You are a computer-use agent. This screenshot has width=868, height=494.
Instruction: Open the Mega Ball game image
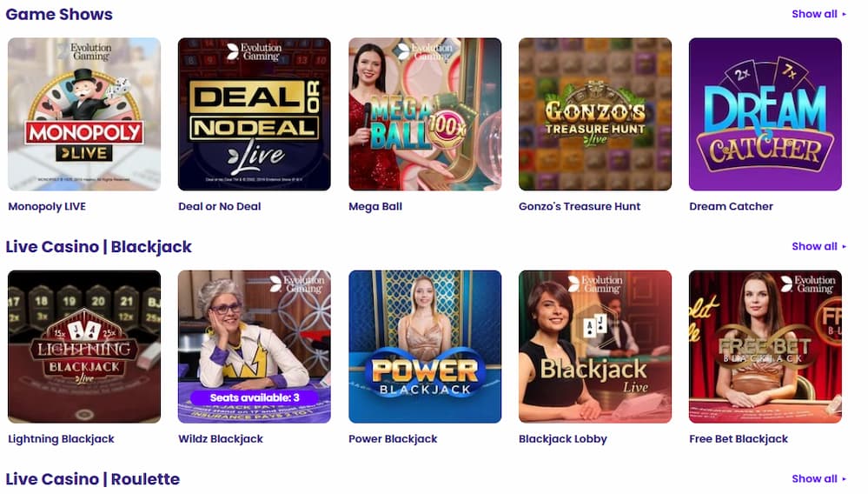(x=425, y=114)
